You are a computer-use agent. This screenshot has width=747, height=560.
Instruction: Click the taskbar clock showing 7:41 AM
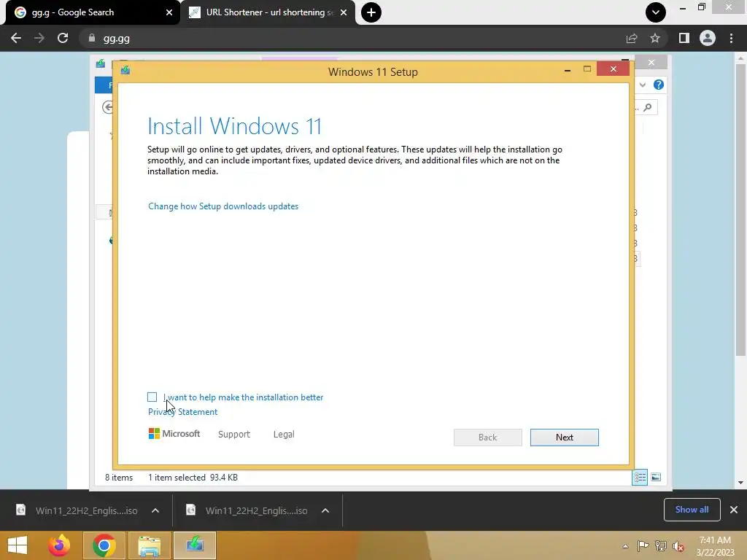[716, 546]
